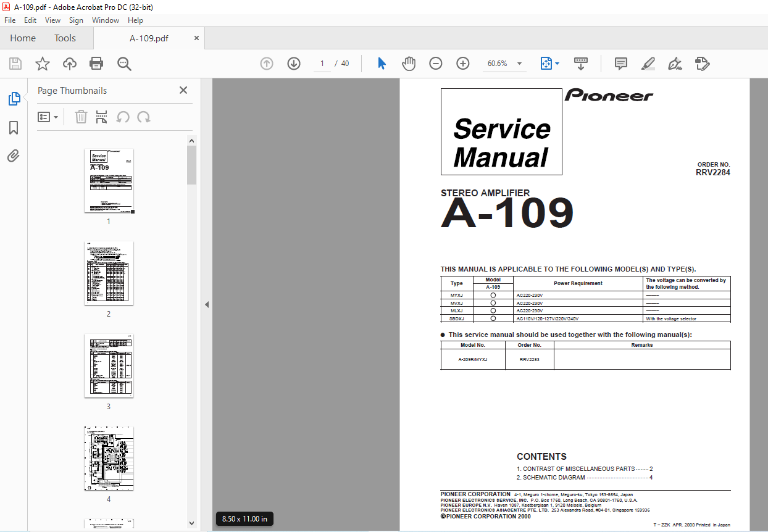
Task: Go to next page arrow
Action: 294,64
